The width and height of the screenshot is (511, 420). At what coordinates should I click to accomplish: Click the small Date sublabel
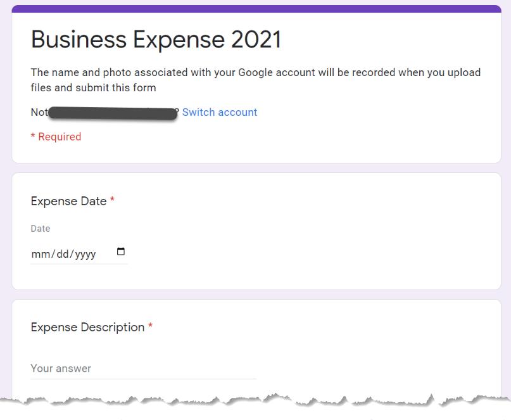coord(41,229)
